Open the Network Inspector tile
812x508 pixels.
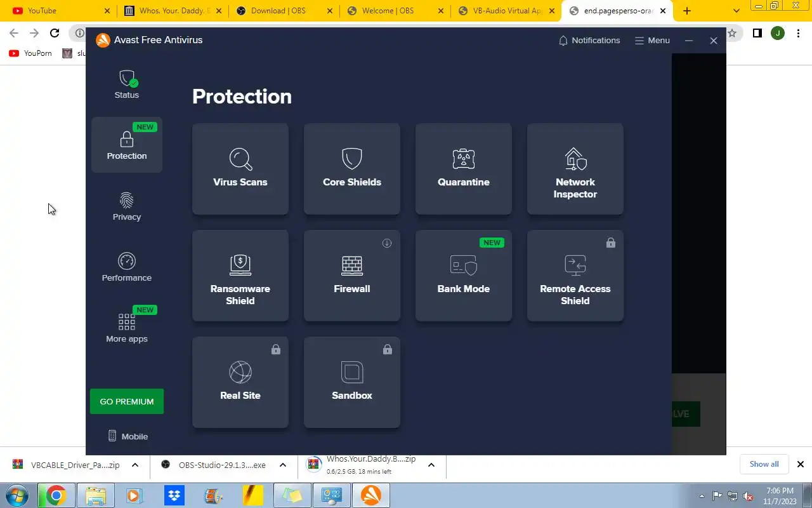pyautogui.click(x=575, y=169)
